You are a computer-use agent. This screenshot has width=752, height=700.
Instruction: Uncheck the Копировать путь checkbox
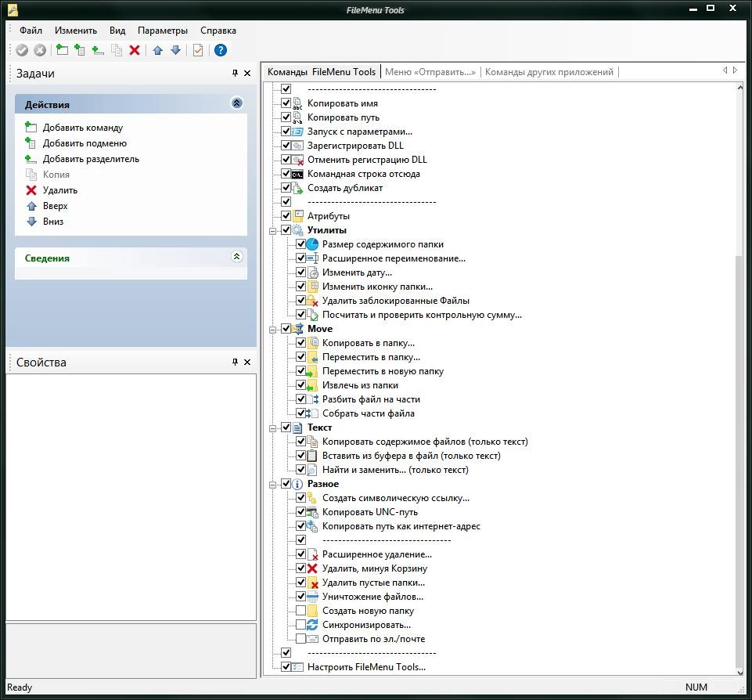tap(286, 117)
